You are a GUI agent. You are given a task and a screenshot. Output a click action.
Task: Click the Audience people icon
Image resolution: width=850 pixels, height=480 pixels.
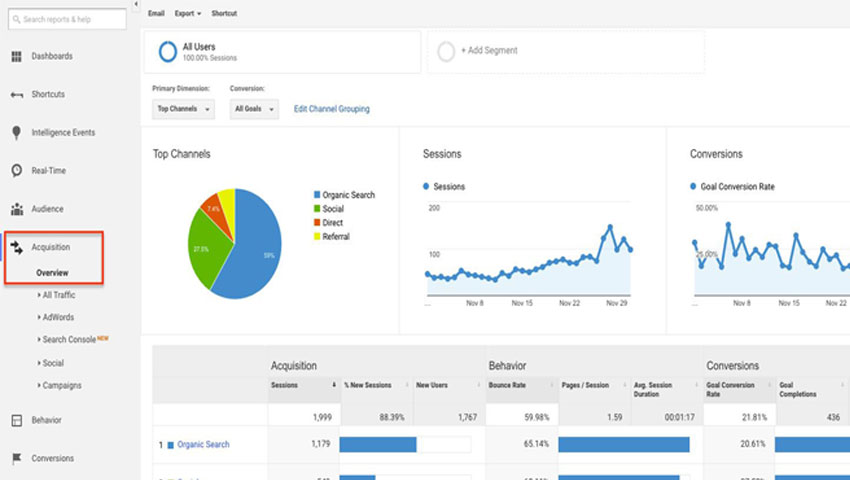pos(17,209)
